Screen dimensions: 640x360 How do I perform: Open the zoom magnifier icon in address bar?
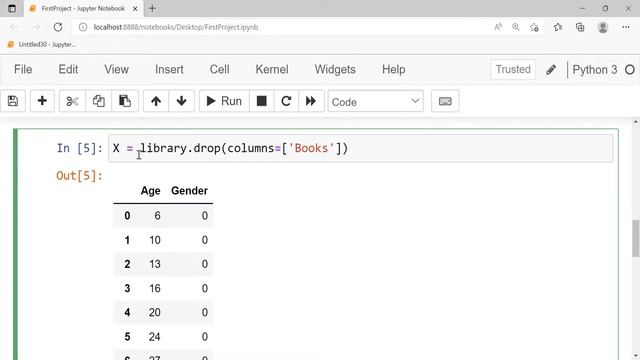[x=516, y=27]
